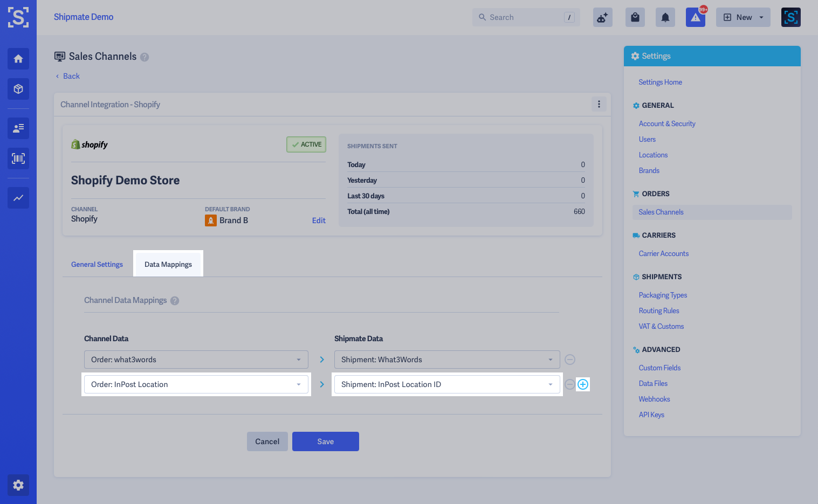
Task: Open the Order: InPost Location dropdown
Action: [x=196, y=384]
